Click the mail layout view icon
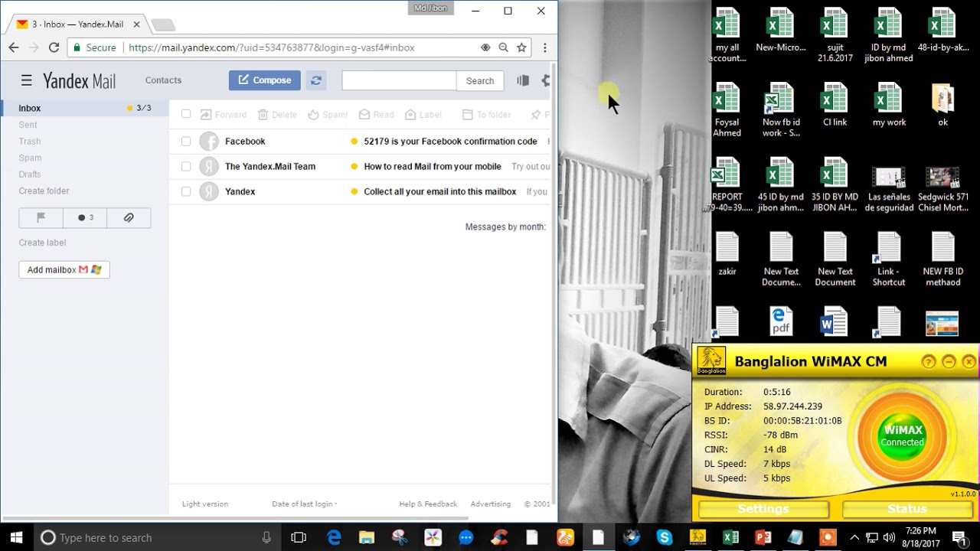 [523, 80]
